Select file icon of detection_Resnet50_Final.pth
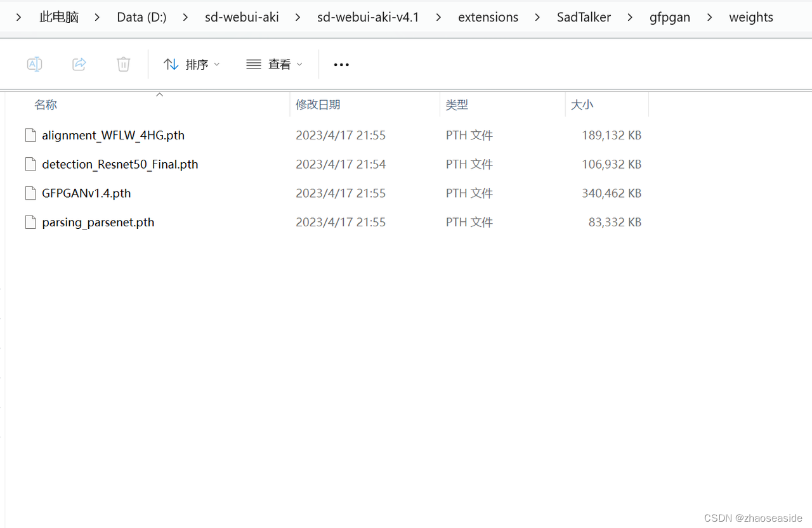The image size is (812, 528). coord(30,164)
